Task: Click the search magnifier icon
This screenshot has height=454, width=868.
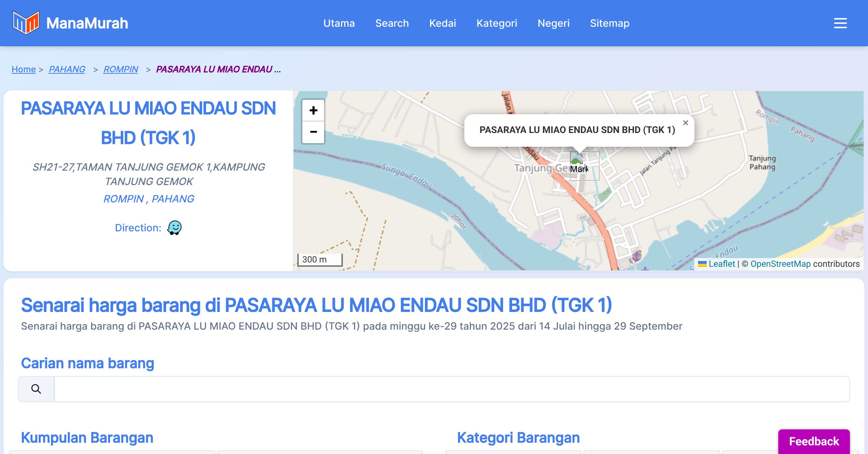Action: (x=36, y=389)
